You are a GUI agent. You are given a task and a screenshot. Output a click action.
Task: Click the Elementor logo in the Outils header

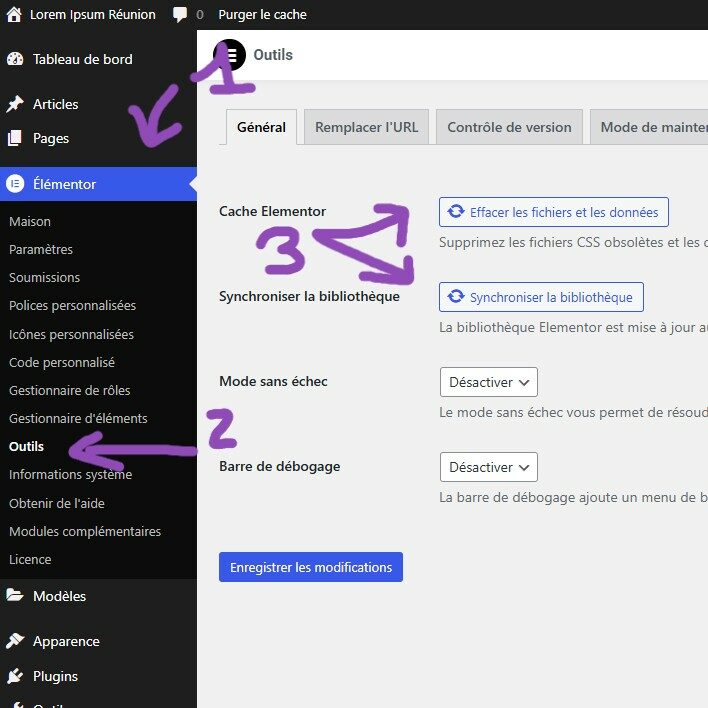pos(229,55)
